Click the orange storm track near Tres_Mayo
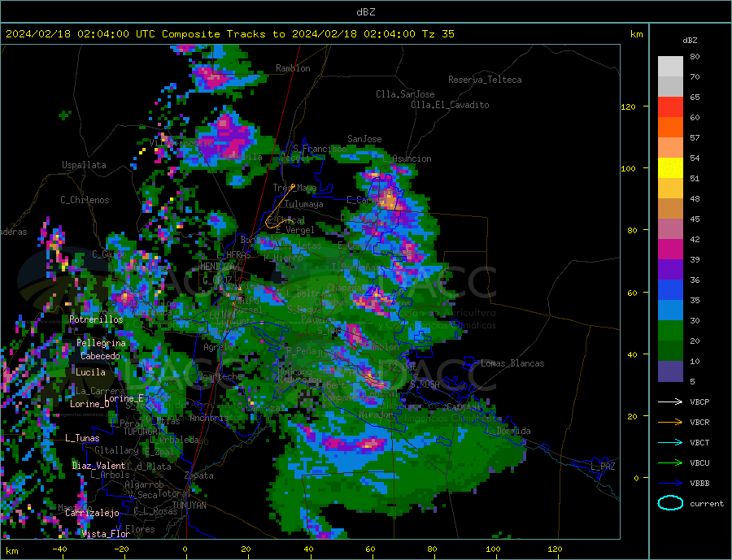732x560 pixels. point(279,206)
